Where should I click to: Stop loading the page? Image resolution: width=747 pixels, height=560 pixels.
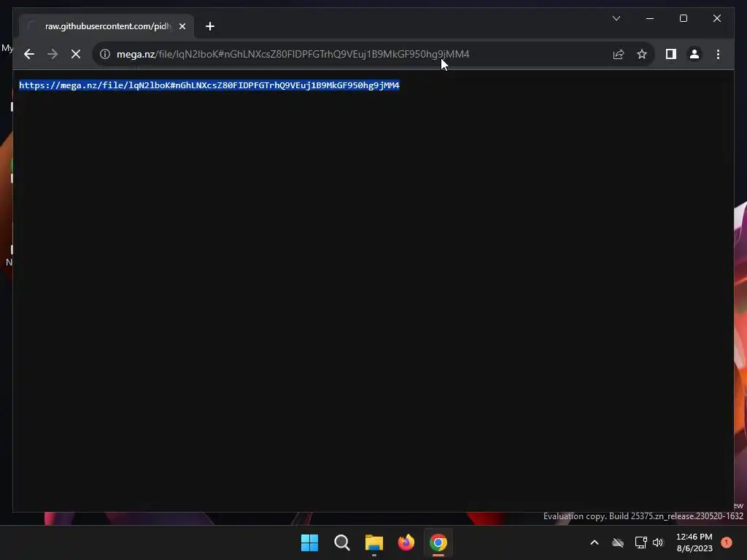coord(76,54)
